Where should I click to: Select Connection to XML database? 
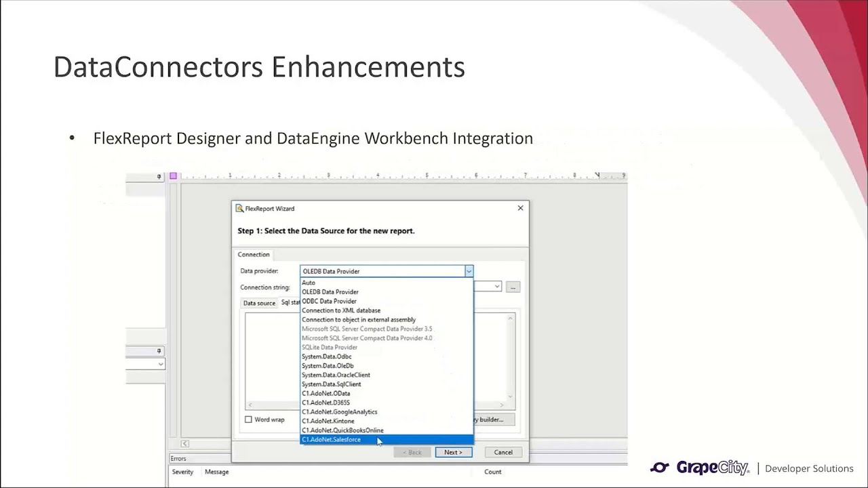(x=387, y=310)
